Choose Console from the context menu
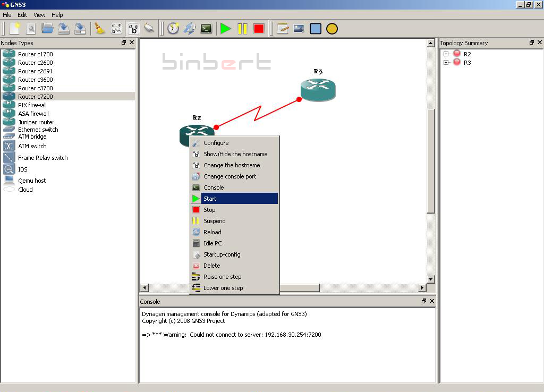544x392 pixels. coord(234,188)
